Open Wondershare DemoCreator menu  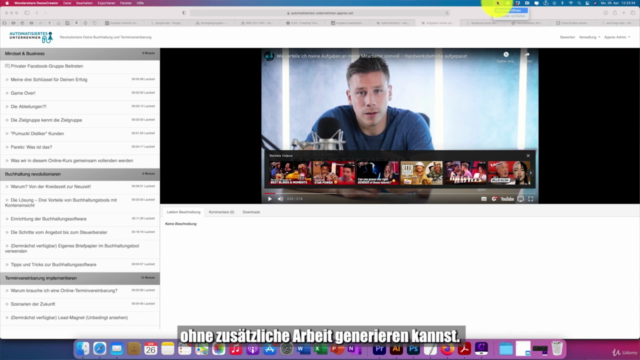tap(36, 3)
